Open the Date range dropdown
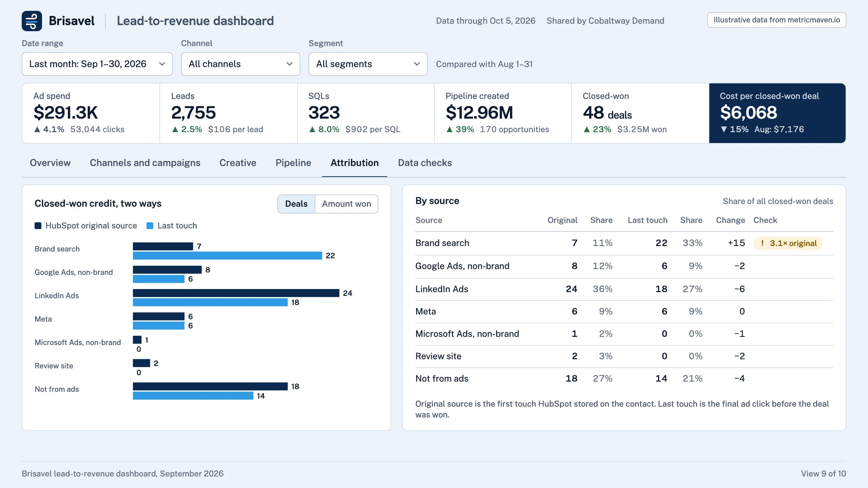Image resolution: width=868 pixels, height=488 pixels. tap(97, 64)
